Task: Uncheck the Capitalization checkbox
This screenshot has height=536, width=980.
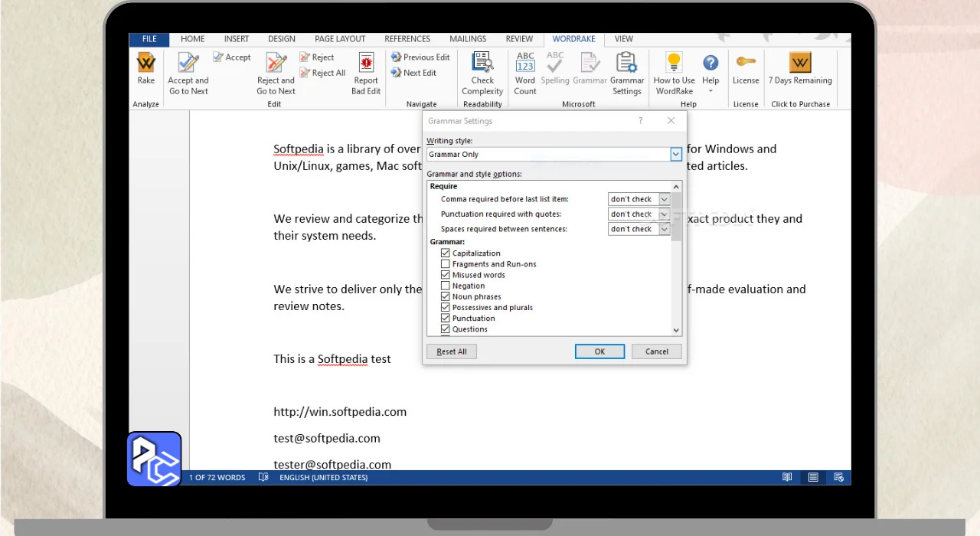Action: click(x=446, y=253)
